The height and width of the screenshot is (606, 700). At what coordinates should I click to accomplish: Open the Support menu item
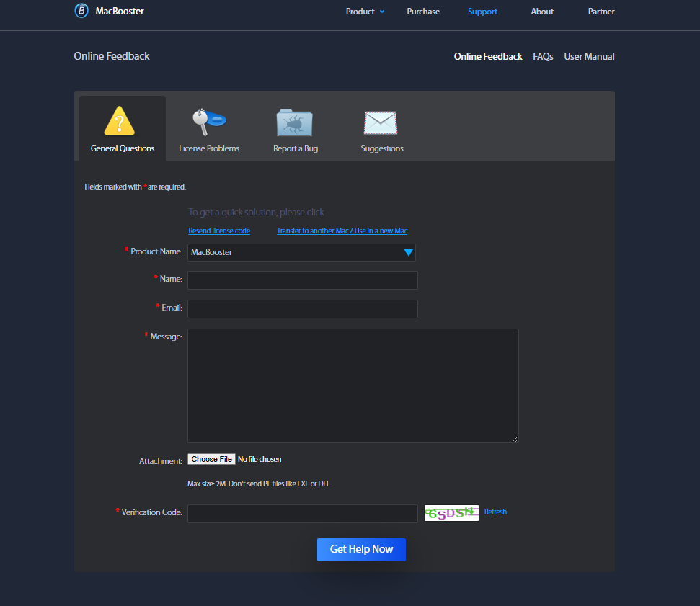tap(482, 12)
